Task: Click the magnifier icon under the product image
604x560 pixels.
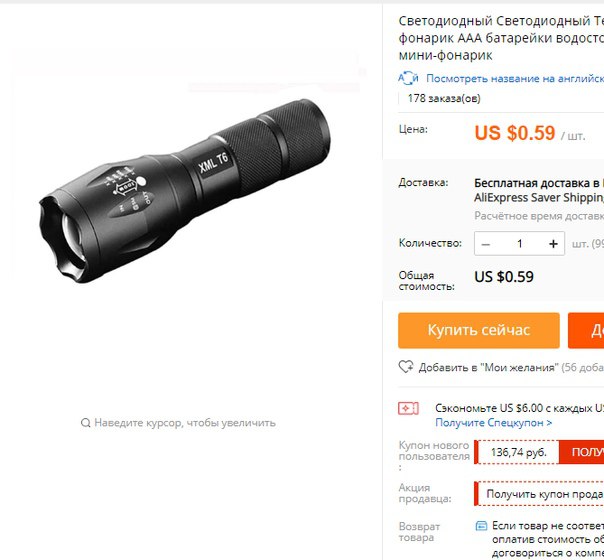Action: pyautogui.click(x=86, y=423)
